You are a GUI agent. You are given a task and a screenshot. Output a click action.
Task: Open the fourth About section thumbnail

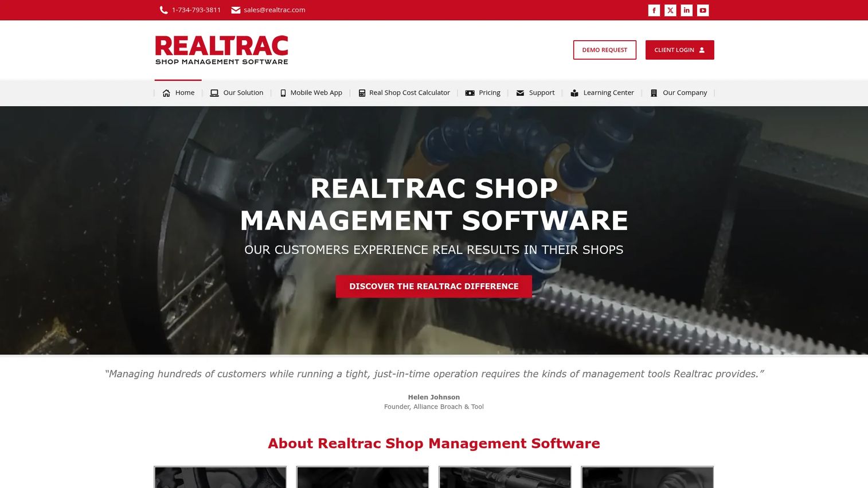pyautogui.click(x=647, y=477)
